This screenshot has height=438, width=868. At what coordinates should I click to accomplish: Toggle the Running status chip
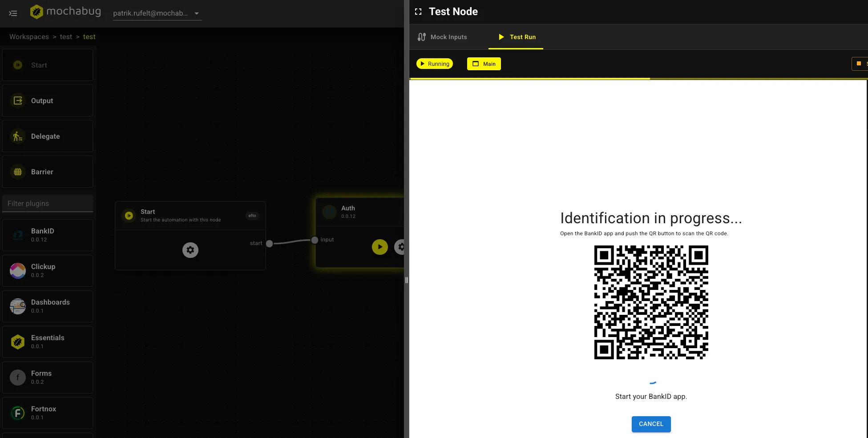pos(434,64)
